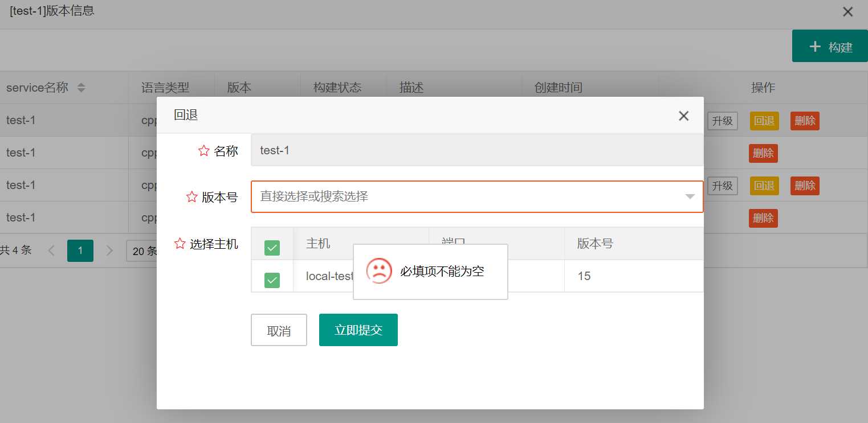Click 升级 button in third table row
This screenshot has width=868, height=423.
[x=722, y=186]
